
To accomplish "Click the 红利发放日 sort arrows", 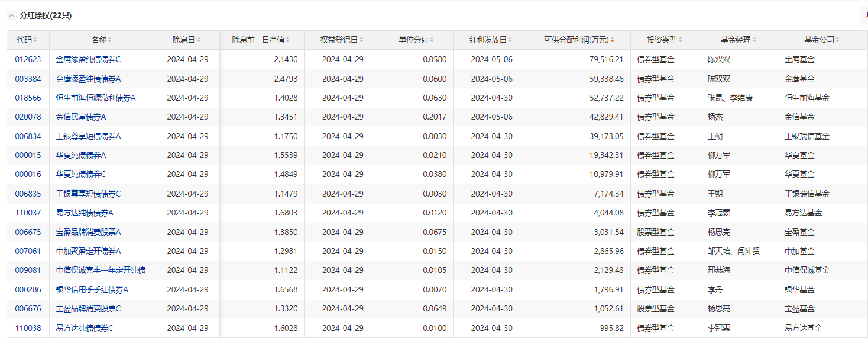I will (511, 40).
